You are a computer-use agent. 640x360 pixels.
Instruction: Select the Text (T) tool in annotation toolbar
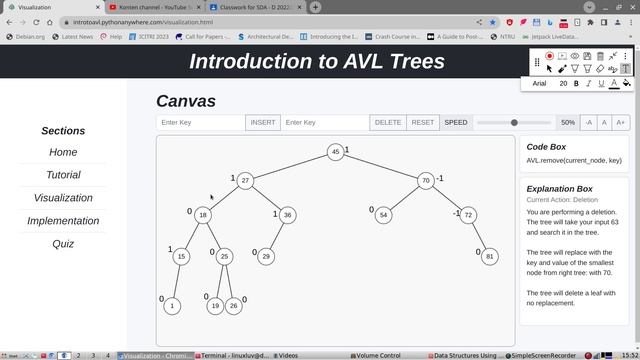pos(625,69)
